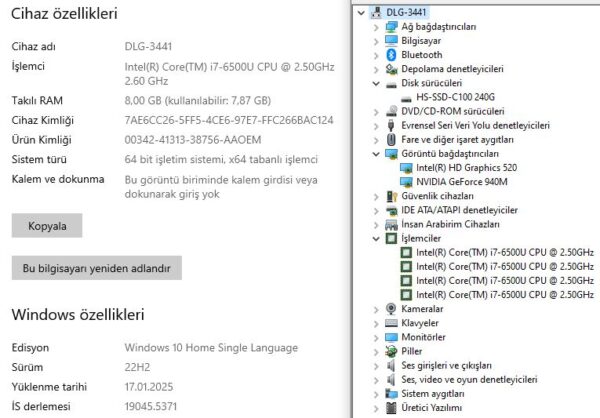Click "Bu bilgisayarı yeniden adlandır" button
The image size is (600, 418).
coord(96,268)
